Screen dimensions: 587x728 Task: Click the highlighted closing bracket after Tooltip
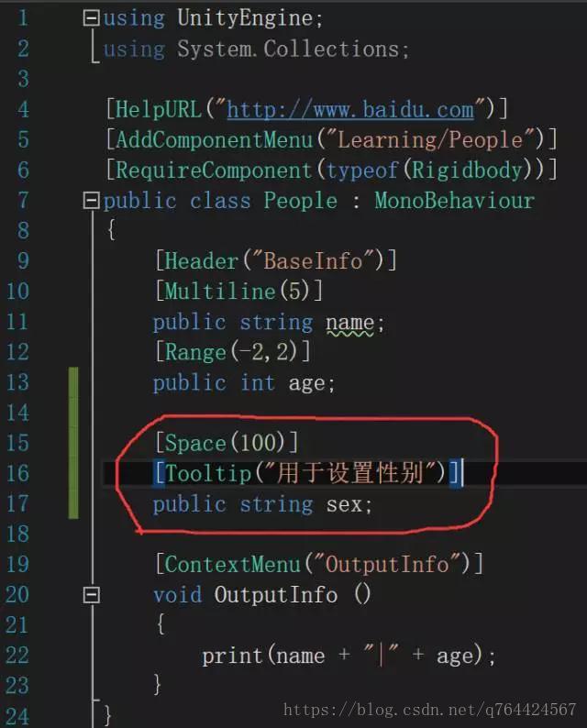pos(456,473)
